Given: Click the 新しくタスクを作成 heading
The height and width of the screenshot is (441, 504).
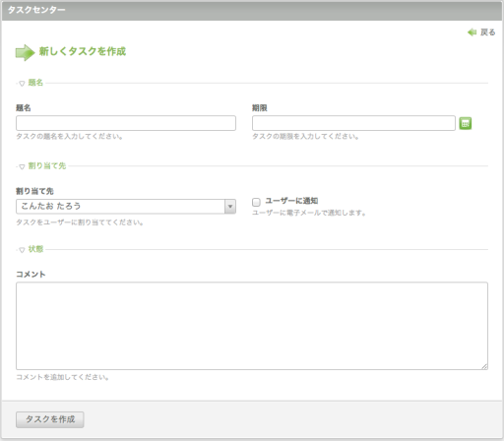Looking at the screenshot, I should [x=83, y=51].
